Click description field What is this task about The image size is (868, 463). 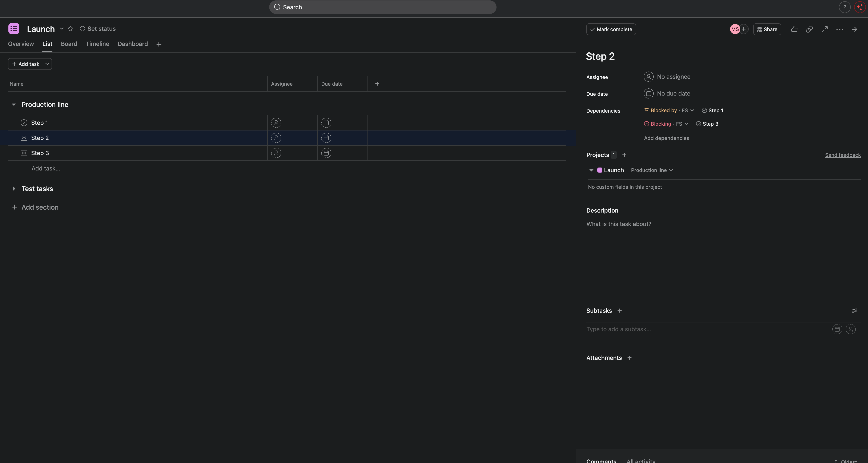pyautogui.click(x=619, y=224)
